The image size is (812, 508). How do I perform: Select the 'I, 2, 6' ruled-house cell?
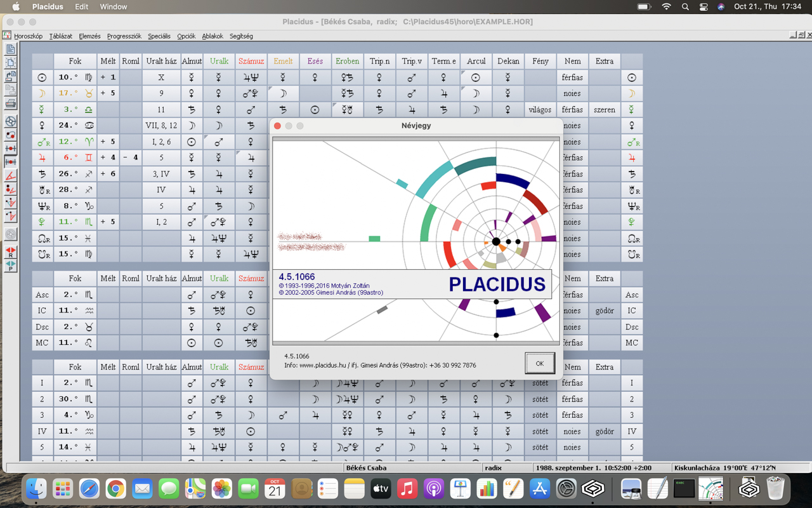[161, 142]
